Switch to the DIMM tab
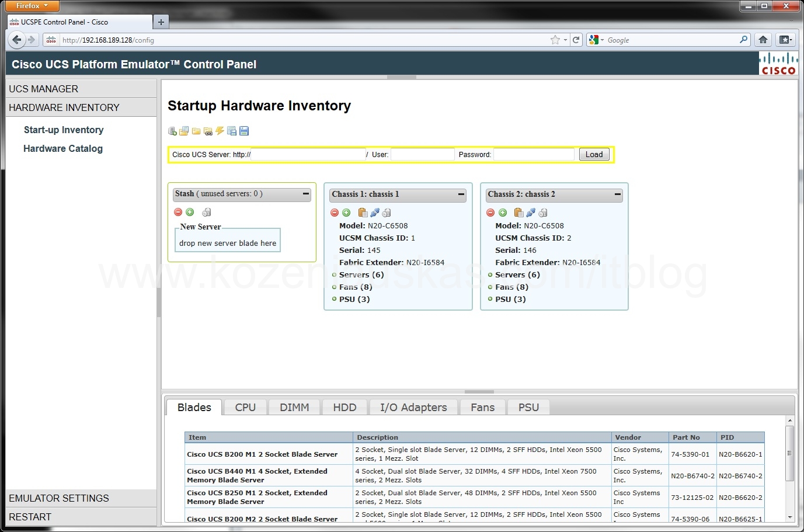This screenshot has height=532, width=804. 294,408
